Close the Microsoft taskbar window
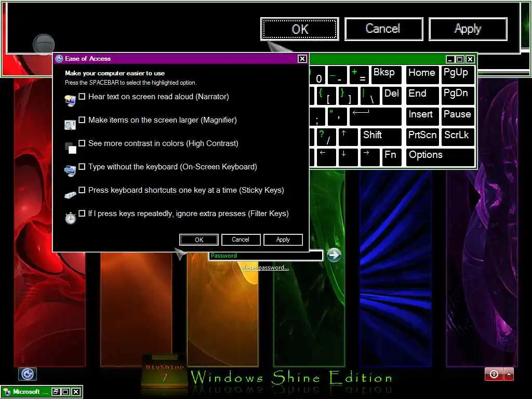 click(76, 392)
